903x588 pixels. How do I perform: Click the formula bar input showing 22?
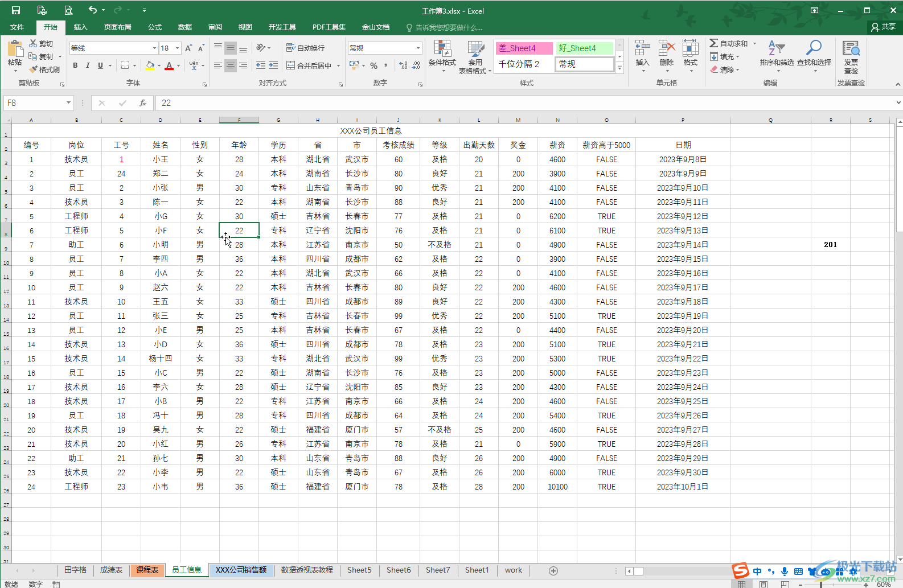tap(524, 103)
